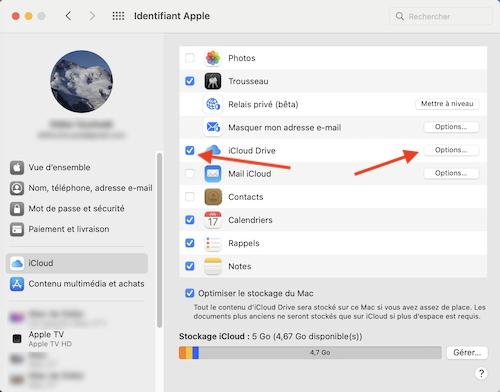Image resolution: width=500 pixels, height=392 pixels.
Task: Click the magnifier icon in search field
Action: [x=399, y=16]
